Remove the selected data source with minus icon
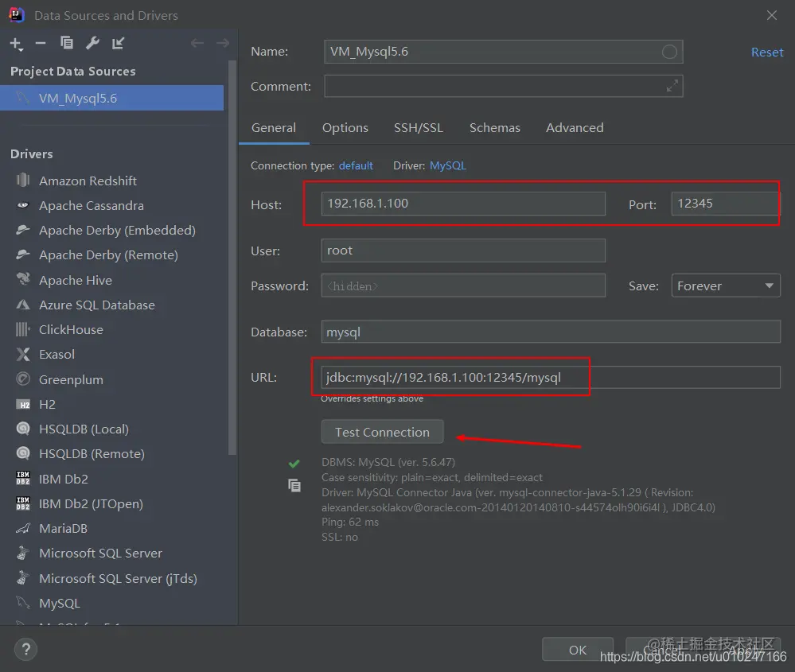795x672 pixels. [41, 44]
